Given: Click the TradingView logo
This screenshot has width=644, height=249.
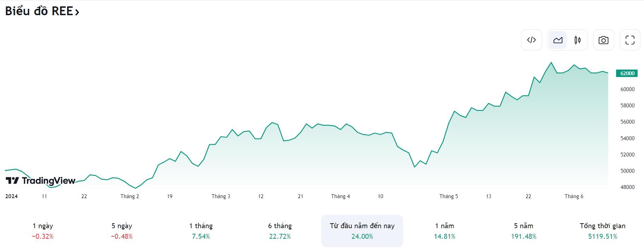Looking at the screenshot, I should 41,181.
